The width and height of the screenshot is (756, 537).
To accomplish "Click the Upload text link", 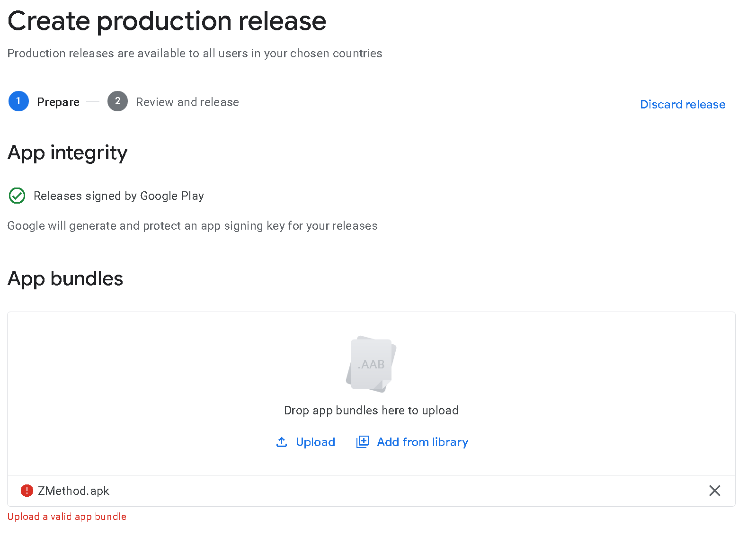I will pos(315,442).
